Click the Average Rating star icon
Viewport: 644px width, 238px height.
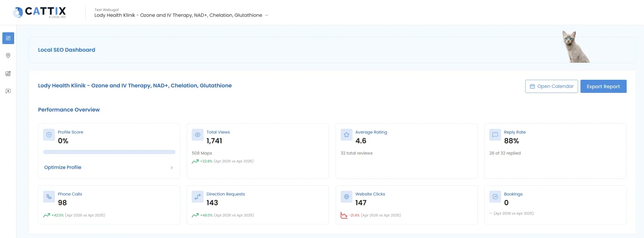pos(346,135)
